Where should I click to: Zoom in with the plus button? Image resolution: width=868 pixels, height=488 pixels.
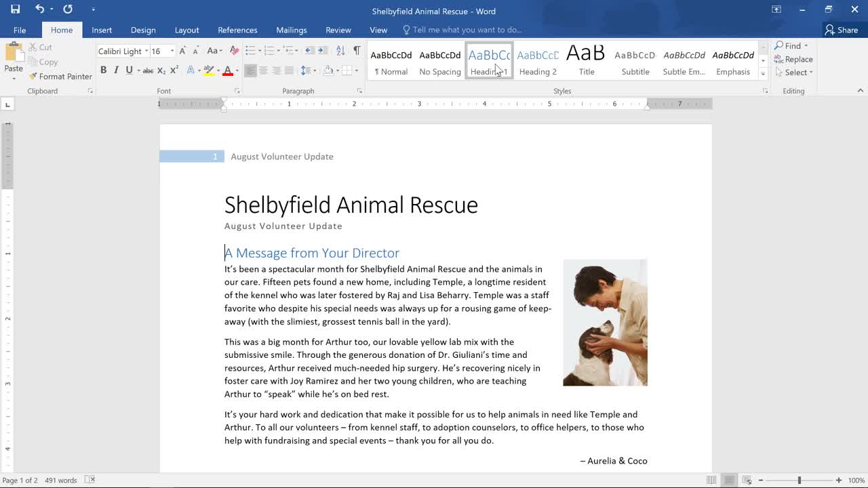(839, 480)
